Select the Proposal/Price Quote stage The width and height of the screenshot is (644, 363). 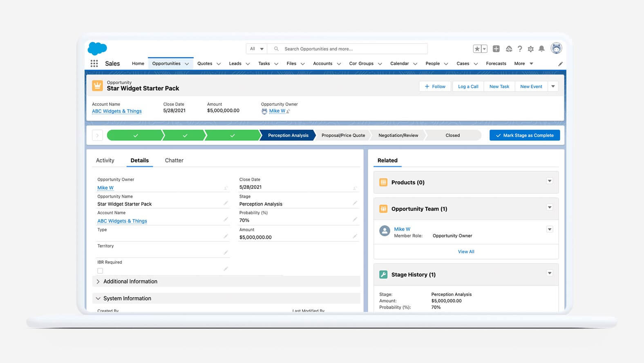[x=343, y=135]
